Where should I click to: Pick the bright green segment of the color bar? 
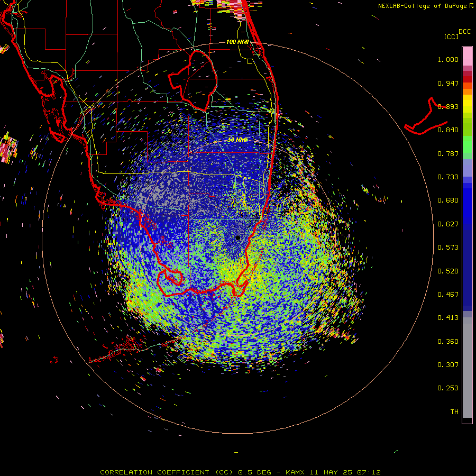[x=467, y=144]
